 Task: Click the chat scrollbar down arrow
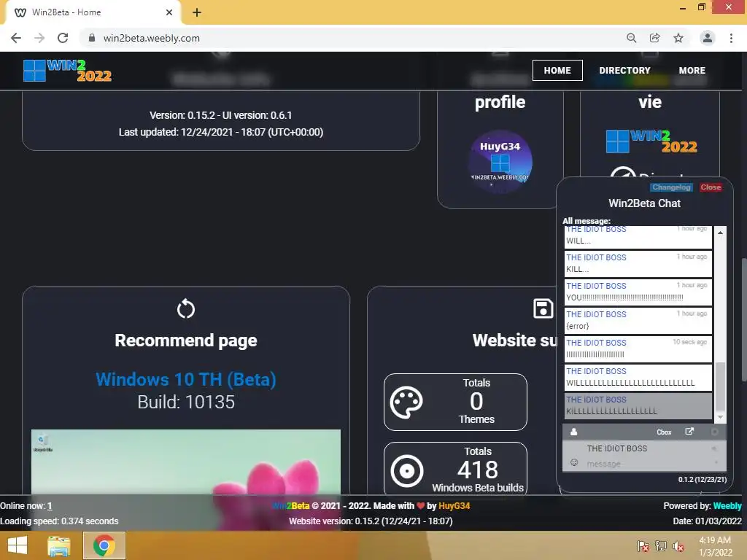coord(720,416)
